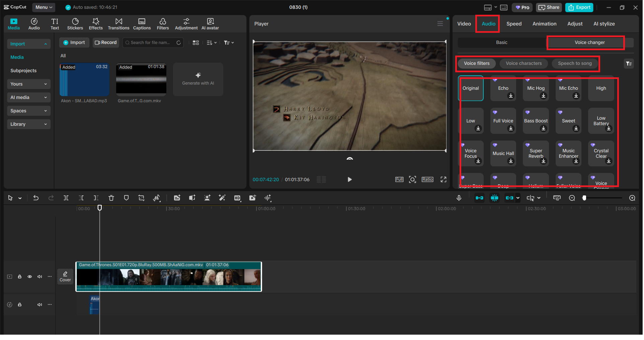Click in the media search field

pos(153,42)
